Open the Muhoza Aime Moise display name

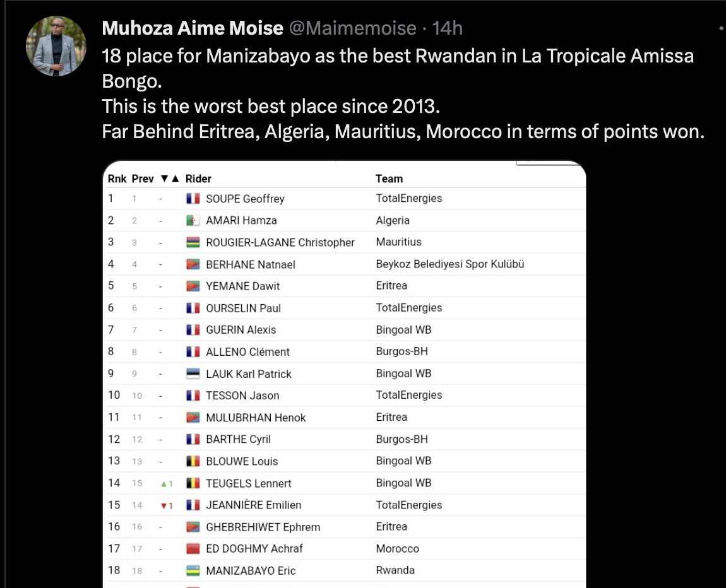click(193, 28)
